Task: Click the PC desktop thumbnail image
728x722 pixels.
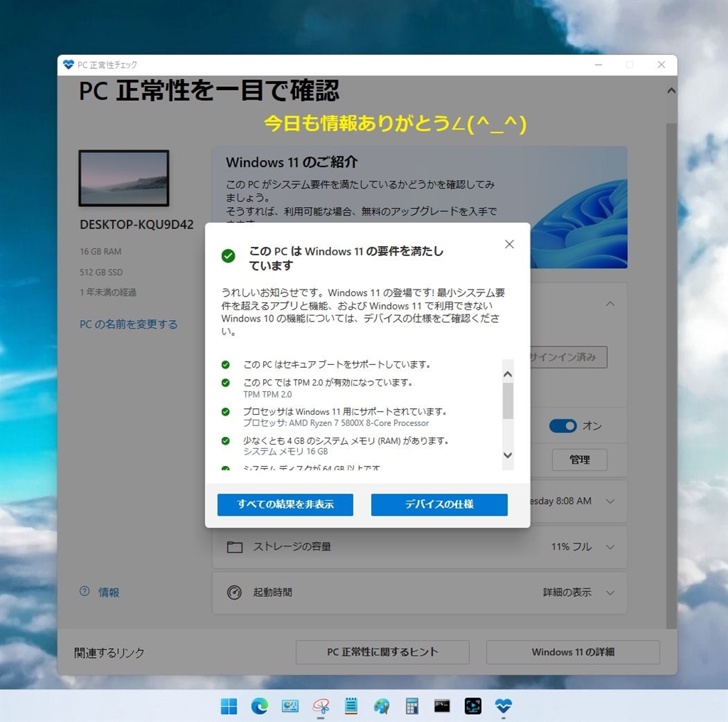Action: pos(124,178)
